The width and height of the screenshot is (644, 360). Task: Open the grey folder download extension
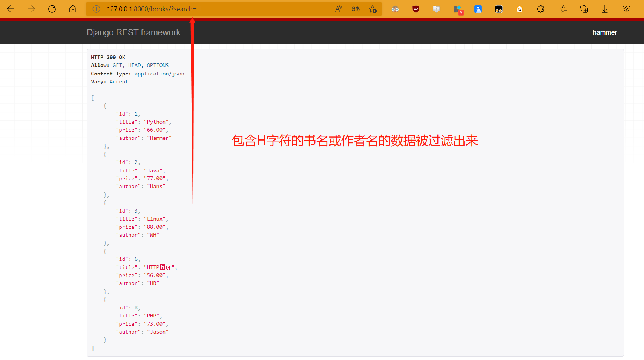pyautogui.click(x=437, y=9)
